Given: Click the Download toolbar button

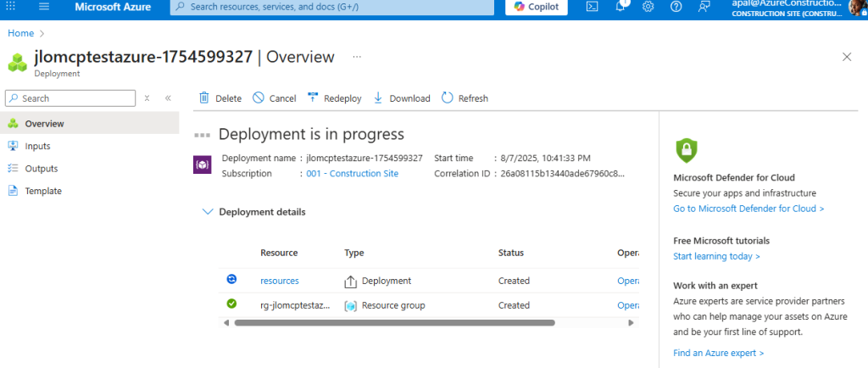Looking at the screenshot, I should 401,98.
